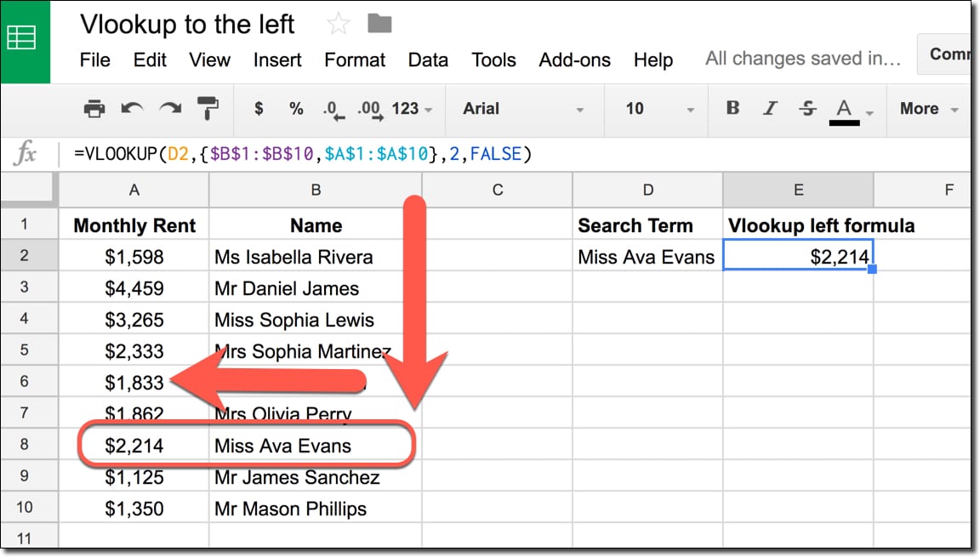Open the Add-ons menu
980x557 pixels.
574,60
